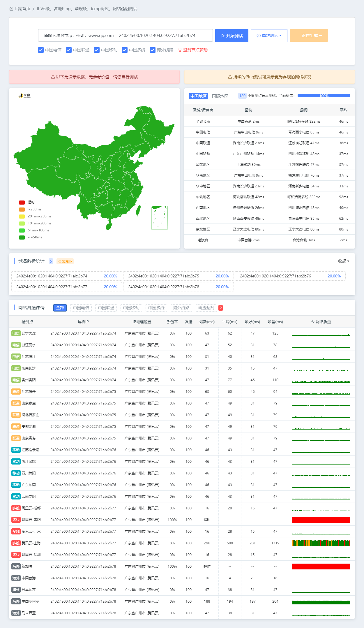The image size is (364, 628).
Task: Click the 多线 tag for 腾讯云-上海
Action: (x=16, y=543)
